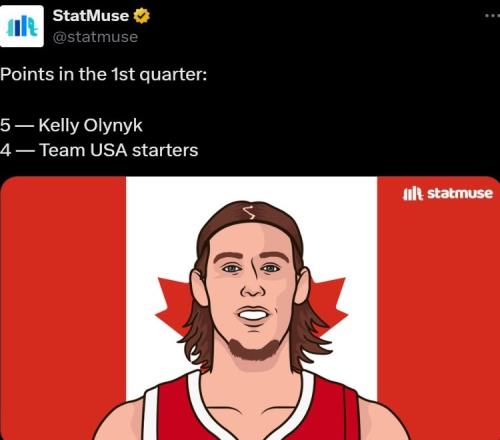Select the 'Points in the 1st quarter:' text

click(x=103, y=74)
